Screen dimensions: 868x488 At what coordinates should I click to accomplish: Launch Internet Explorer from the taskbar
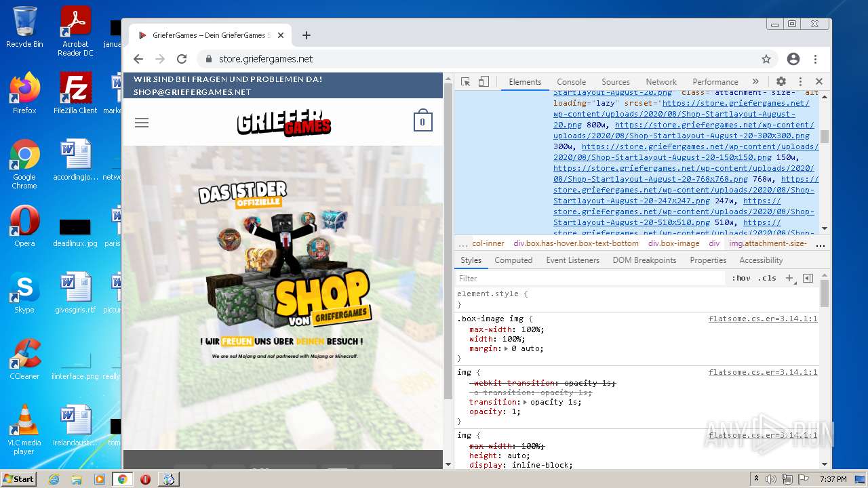click(x=54, y=479)
